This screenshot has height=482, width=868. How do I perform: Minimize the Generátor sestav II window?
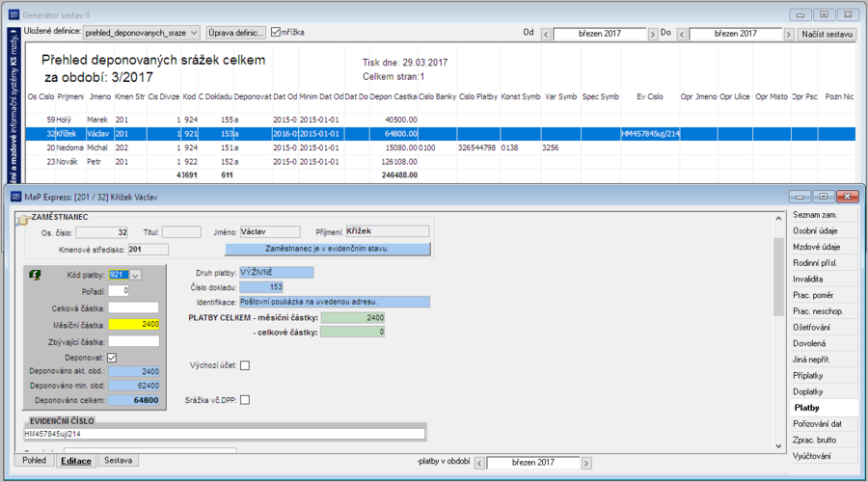(x=800, y=14)
